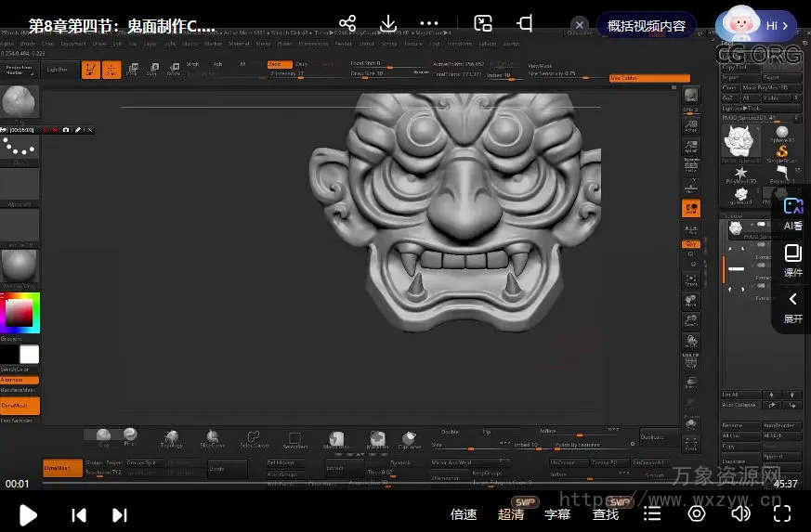Click the 查找 search button
Screen dimensions: 811x532
pyautogui.click(x=606, y=514)
